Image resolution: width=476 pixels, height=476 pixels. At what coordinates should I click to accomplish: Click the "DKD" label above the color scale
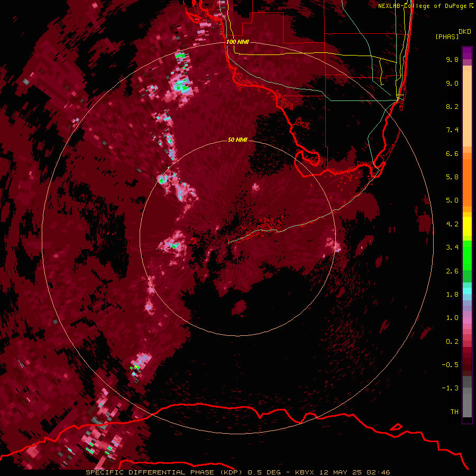pyautogui.click(x=465, y=32)
